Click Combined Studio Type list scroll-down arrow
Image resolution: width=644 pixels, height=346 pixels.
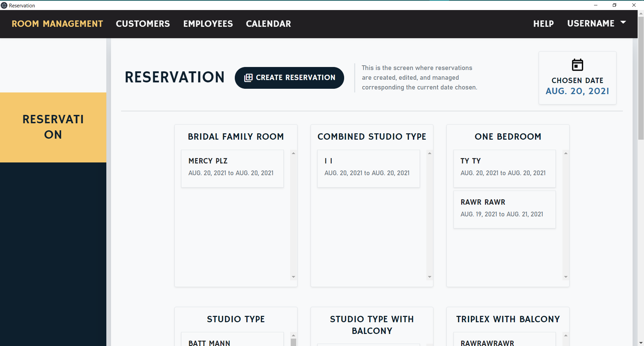click(430, 277)
